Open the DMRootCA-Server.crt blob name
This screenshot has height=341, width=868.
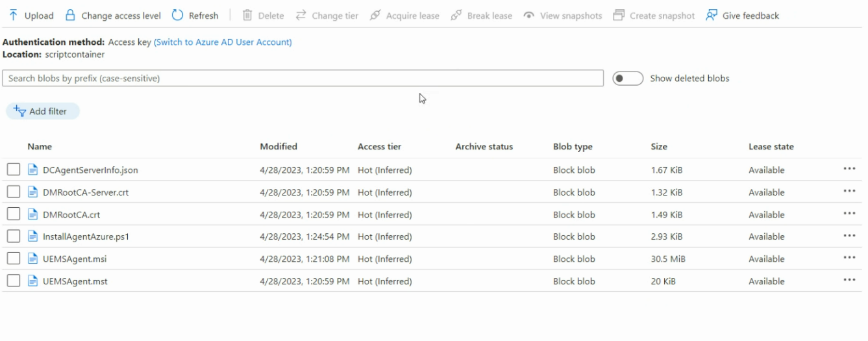coord(85,193)
